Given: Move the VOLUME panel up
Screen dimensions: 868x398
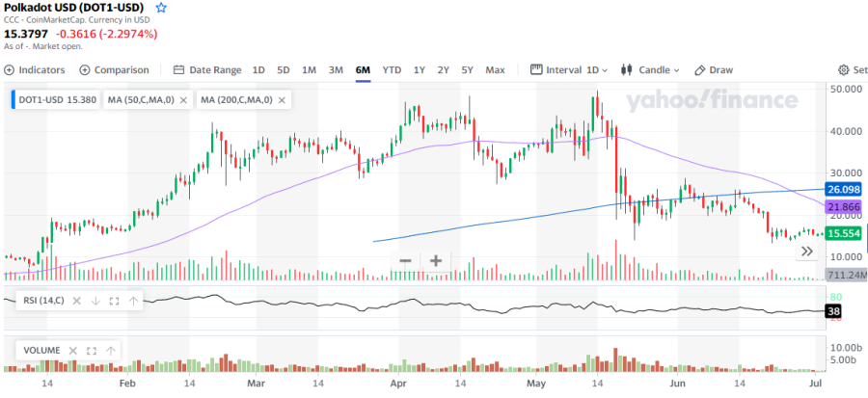Looking at the screenshot, I should [x=111, y=351].
